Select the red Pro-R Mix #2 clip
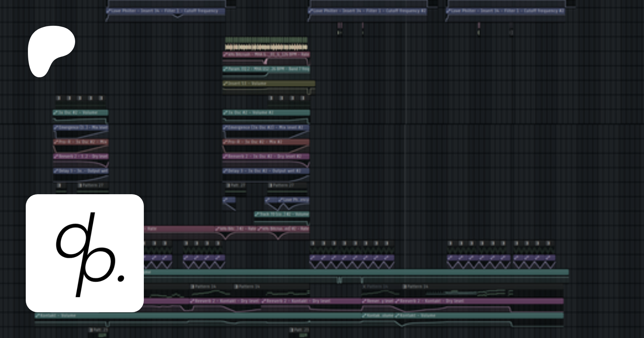This screenshot has width=644, height=338. (x=267, y=142)
